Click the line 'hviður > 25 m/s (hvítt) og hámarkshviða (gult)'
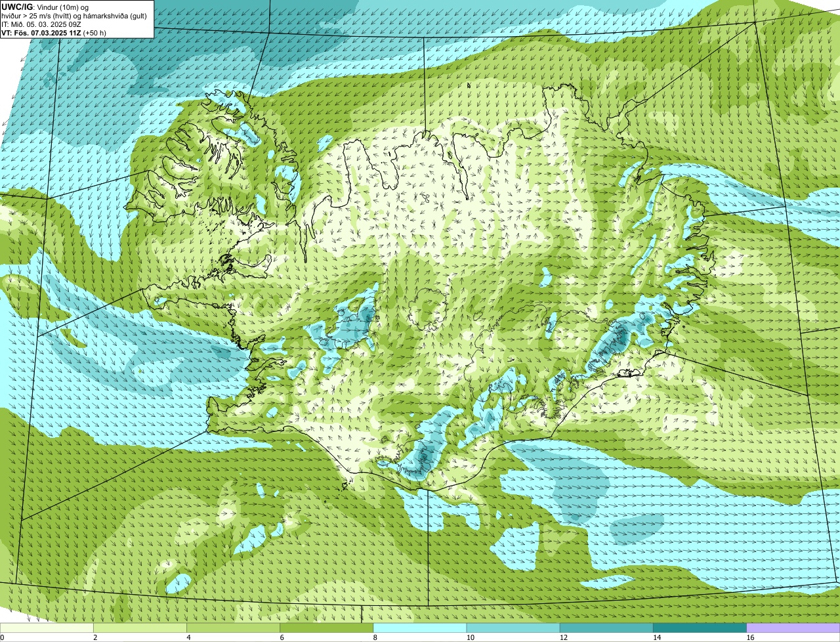Screen dimensions: 840x642 tap(74, 15)
